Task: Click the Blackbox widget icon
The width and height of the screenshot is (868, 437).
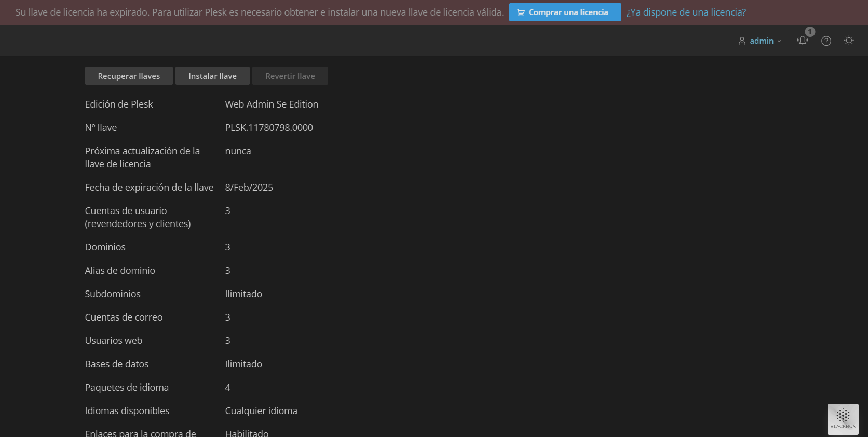Action: tap(843, 419)
